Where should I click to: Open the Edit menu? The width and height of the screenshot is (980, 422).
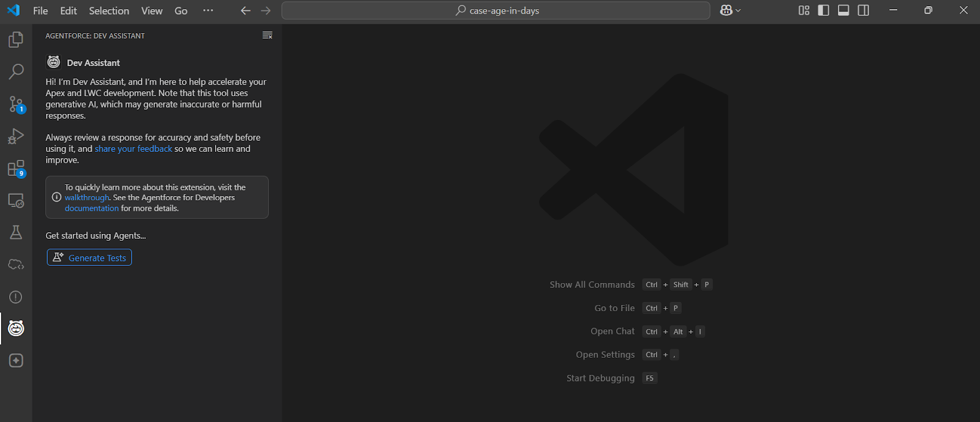pos(69,10)
